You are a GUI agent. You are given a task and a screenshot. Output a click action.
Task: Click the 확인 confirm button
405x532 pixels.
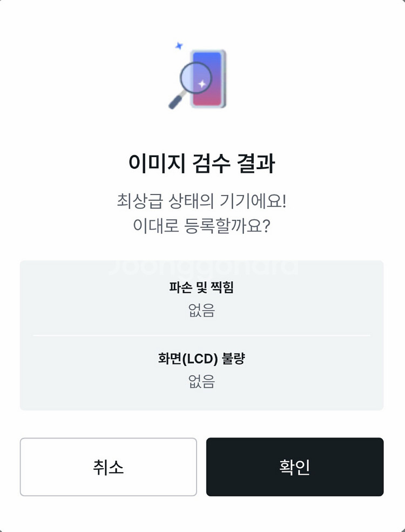click(294, 467)
